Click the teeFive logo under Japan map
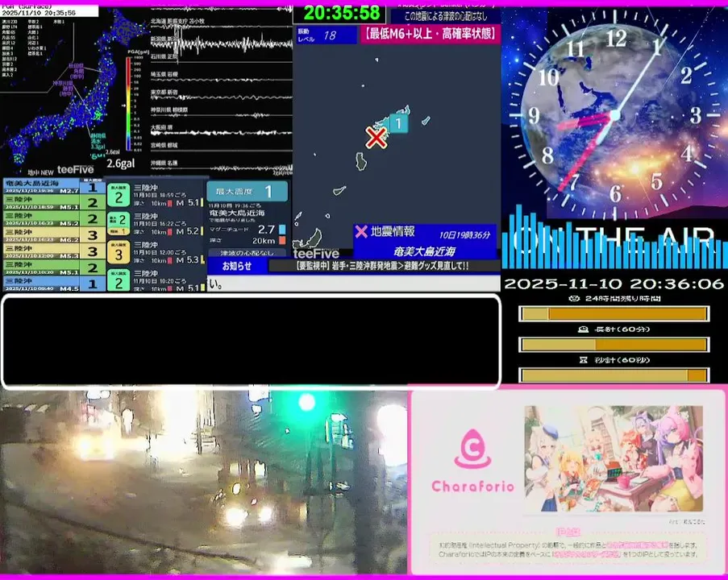 click(x=75, y=170)
